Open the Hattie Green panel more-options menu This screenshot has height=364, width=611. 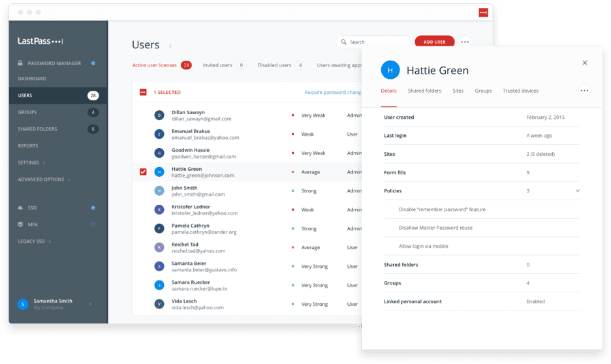[x=584, y=91]
